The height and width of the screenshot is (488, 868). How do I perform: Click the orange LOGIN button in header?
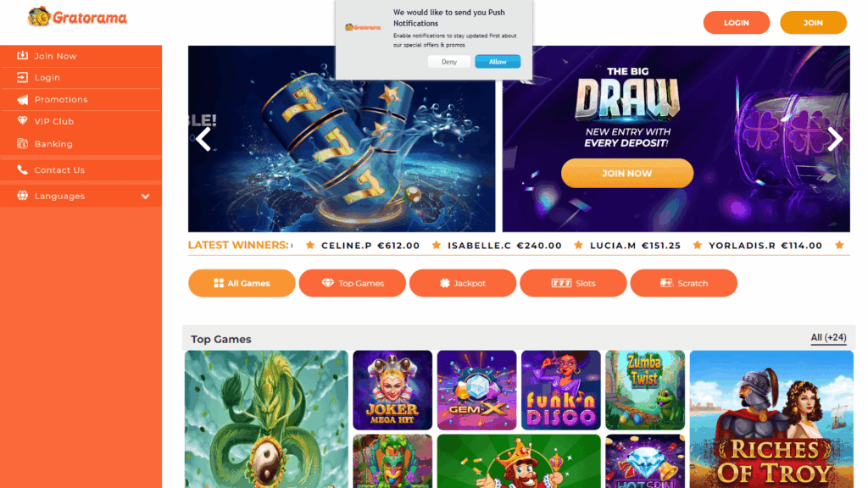pos(737,23)
